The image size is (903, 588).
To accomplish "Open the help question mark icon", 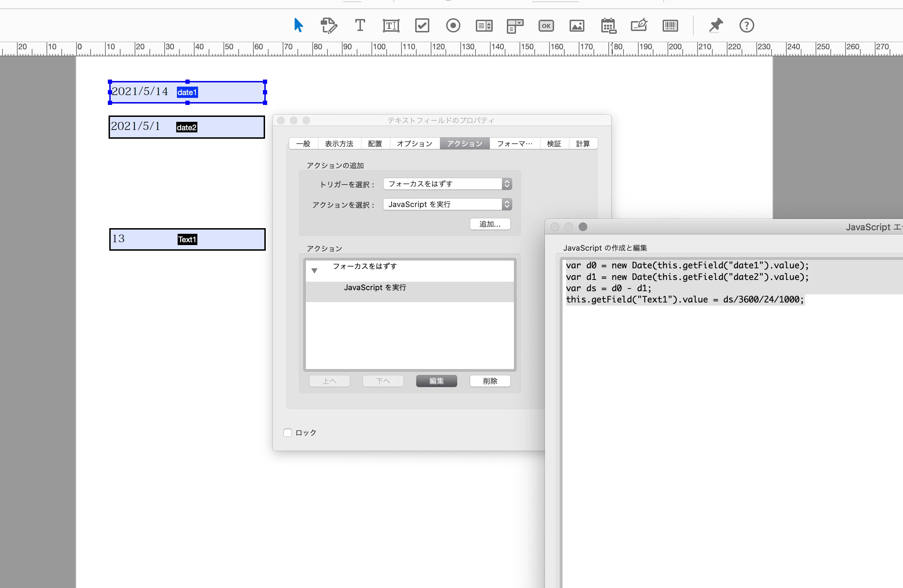I will (746, 25).
